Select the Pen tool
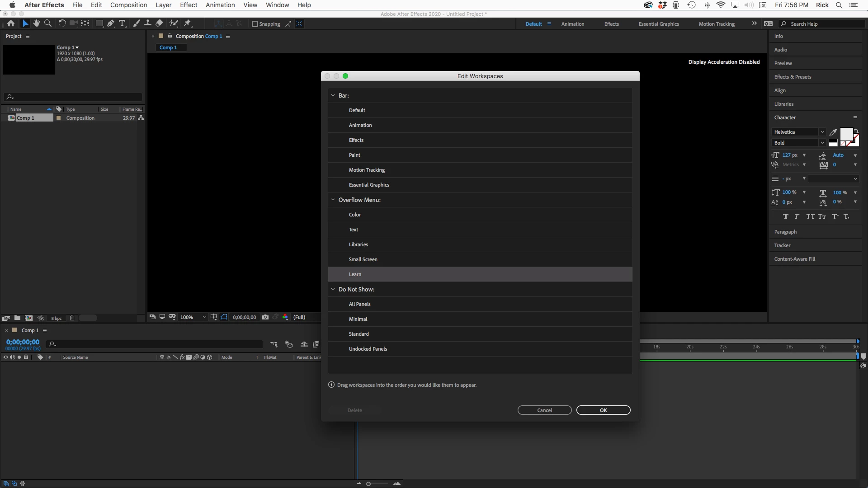Image resolution: width=868 pixels, height=488 pixels. (111, 23)
